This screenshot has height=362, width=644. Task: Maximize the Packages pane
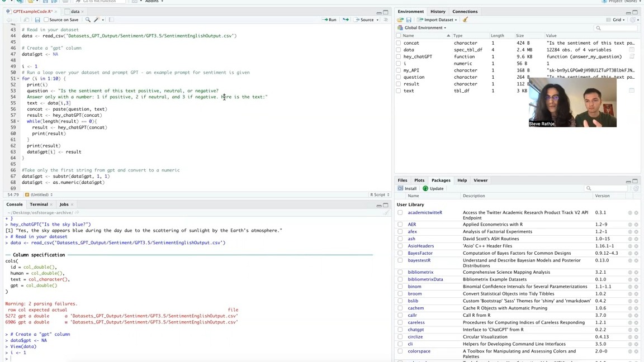(x=635, y=181)
